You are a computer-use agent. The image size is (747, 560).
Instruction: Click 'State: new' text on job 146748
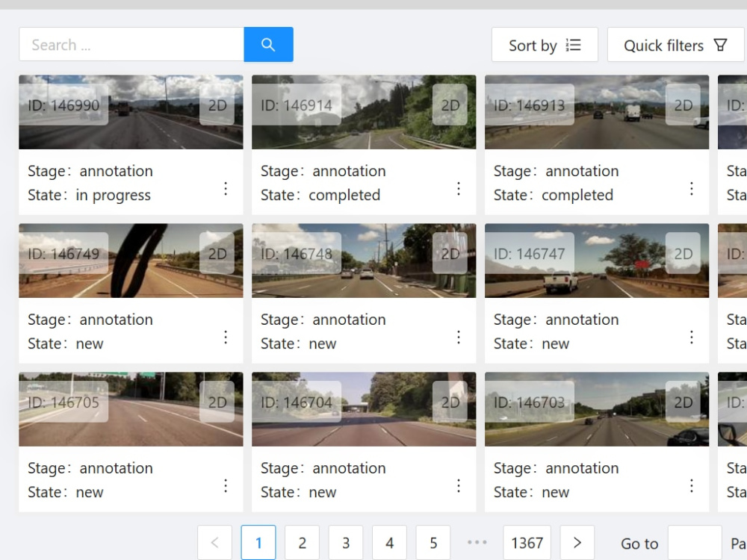point(298,343)
